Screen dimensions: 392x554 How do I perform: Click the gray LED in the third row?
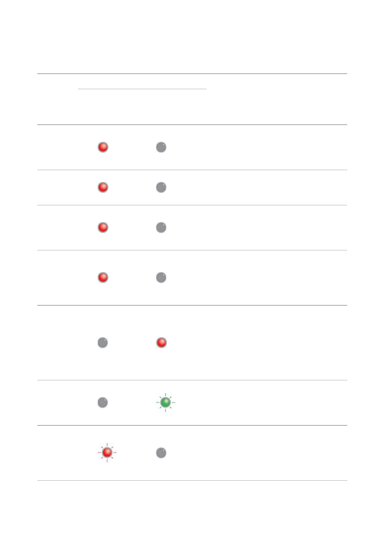click(161, 227)
